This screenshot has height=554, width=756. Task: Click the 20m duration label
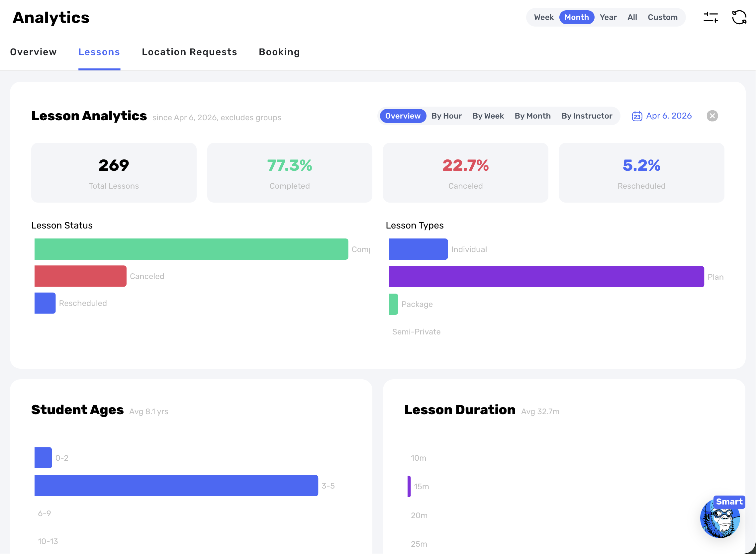tap(419, 515)
